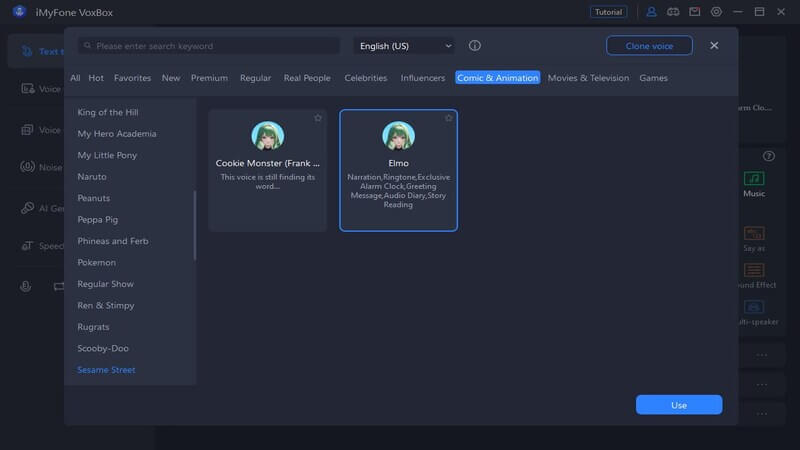Open the Text to Speech sidebar icon
Screen dimensions: 800x450
[27, 51]
